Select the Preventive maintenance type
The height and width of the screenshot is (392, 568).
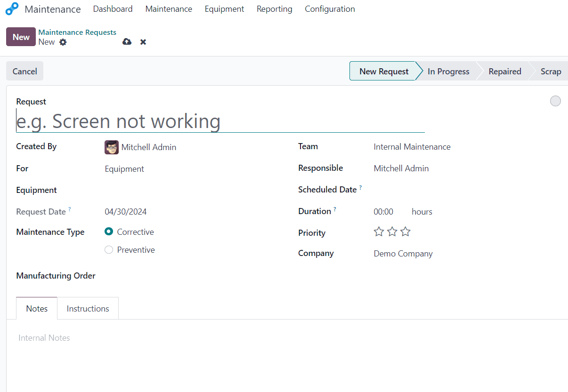(x=109, y=249)
